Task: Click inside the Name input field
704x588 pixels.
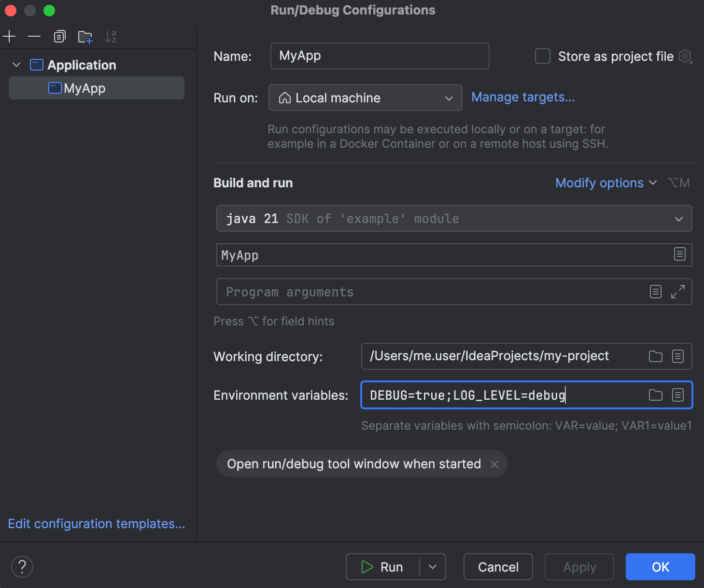Action: tap(379, 56)
